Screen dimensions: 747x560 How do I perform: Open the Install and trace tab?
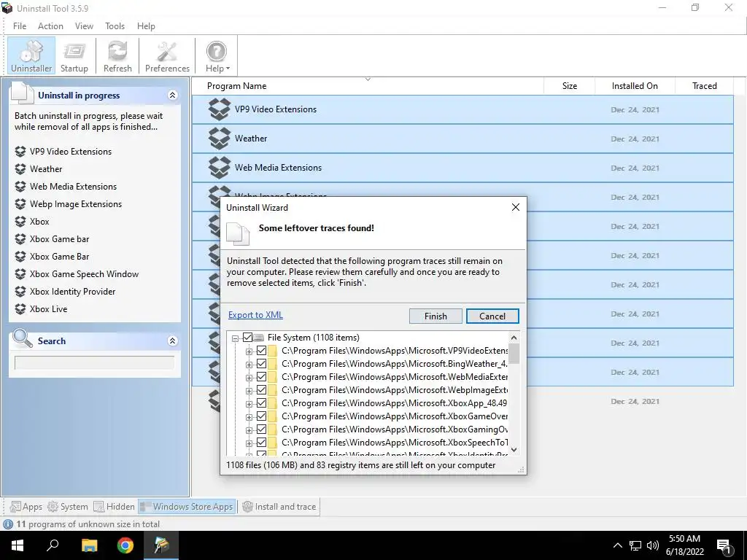pos(279,507)
